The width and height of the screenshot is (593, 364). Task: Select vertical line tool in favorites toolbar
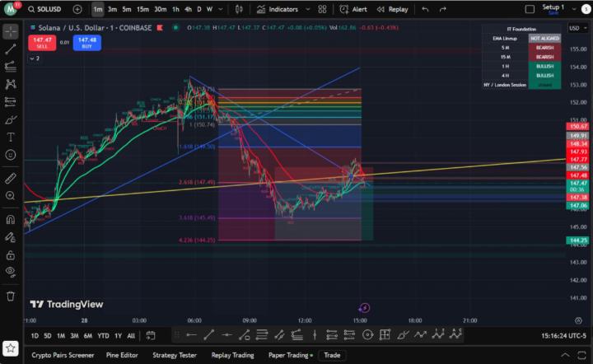tap(315, 335)
